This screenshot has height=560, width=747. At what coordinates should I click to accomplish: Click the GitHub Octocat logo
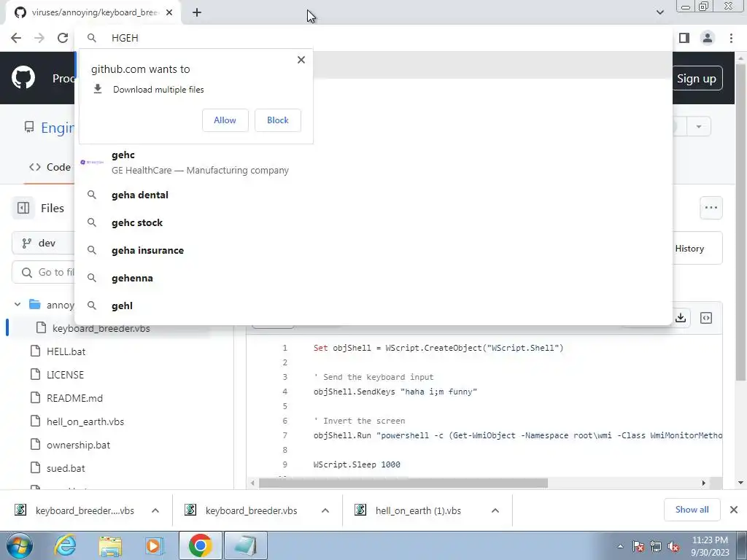(x=23, y=78)
